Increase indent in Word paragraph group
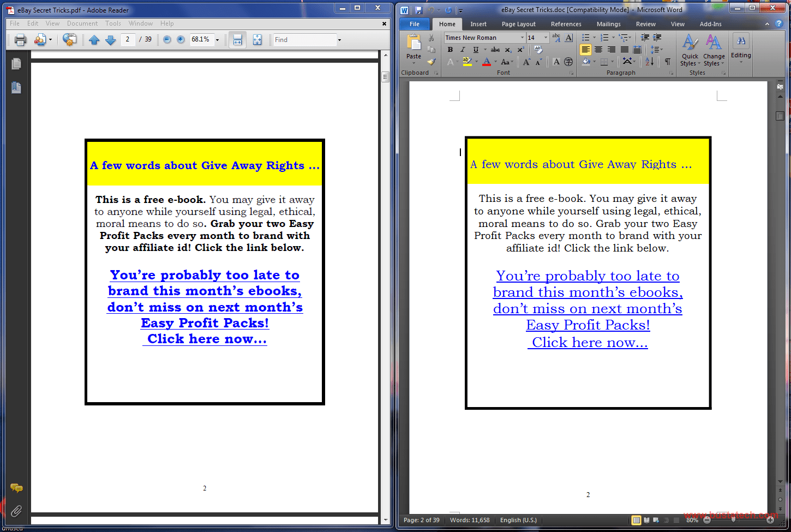The width and height of the screenshot is (791, 532). pos(657,38)
